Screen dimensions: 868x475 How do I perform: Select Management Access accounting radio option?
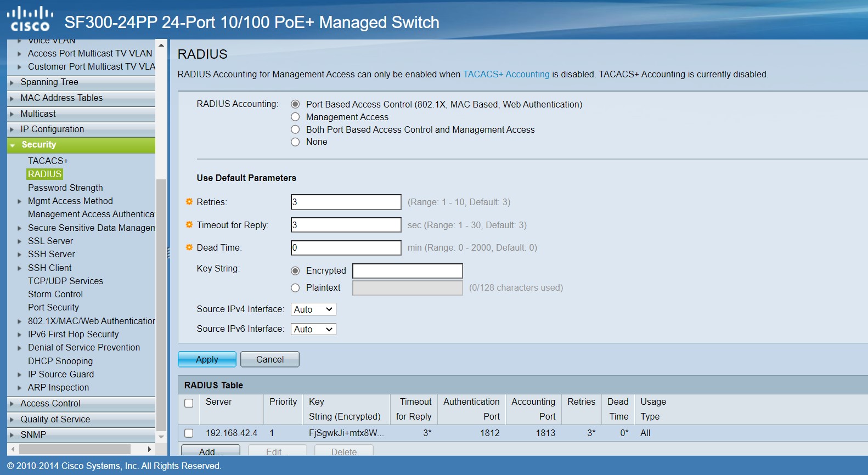295,117
